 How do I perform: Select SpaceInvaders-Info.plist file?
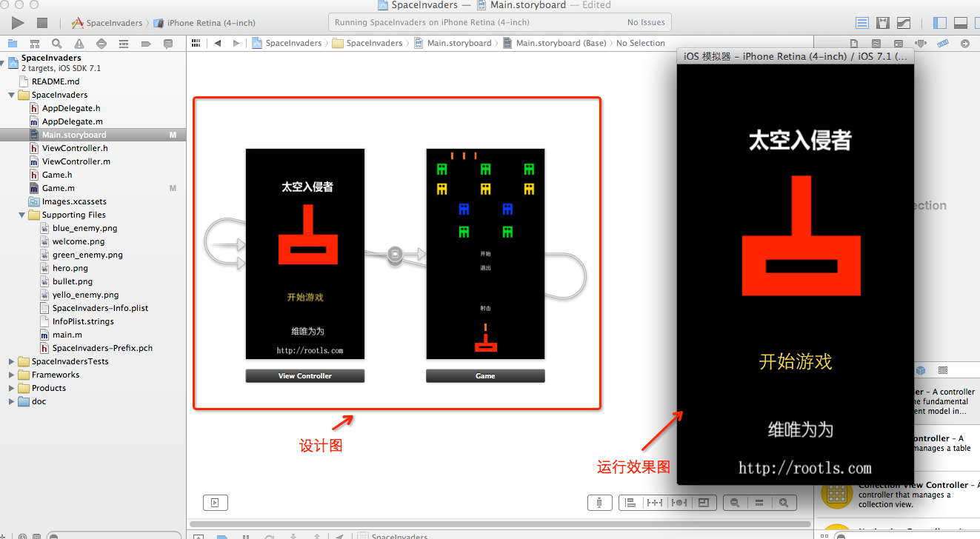93,308
